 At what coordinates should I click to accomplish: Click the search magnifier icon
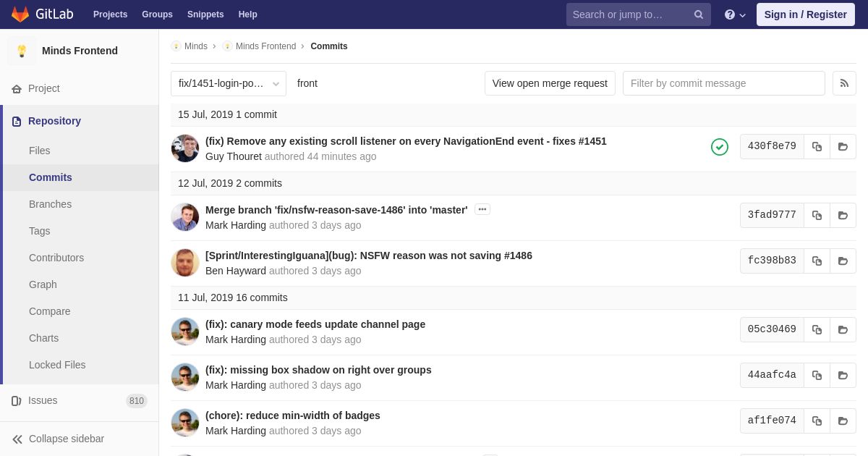[x=699, y=14]
